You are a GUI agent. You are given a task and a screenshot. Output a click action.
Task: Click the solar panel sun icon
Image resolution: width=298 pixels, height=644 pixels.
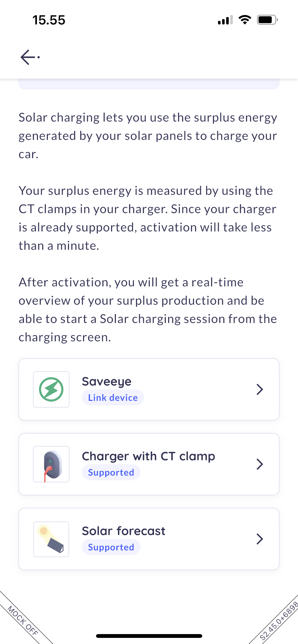(x=51, y=539)
